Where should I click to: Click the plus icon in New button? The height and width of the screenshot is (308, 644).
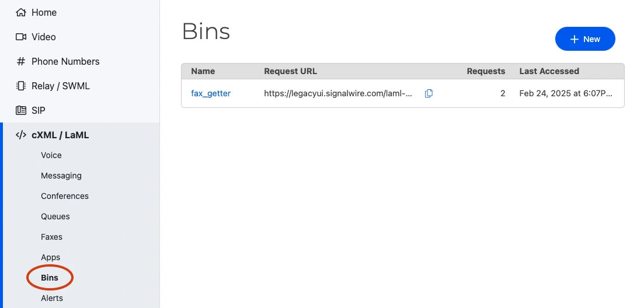click(574, 39)
